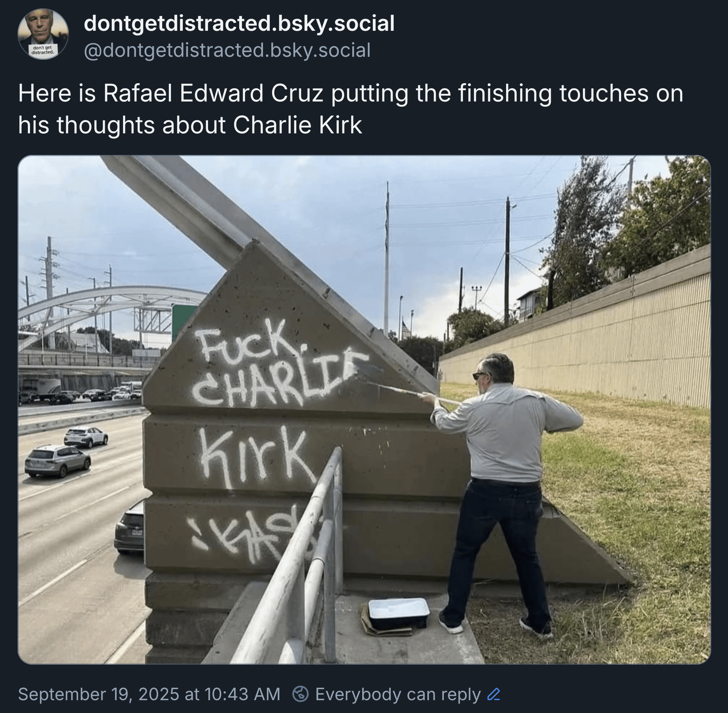Image resolution: width=728 pixels, height=713 pixels.
Task: Click "Rafael Edward Cruz" in post text
Action: [x=213, y=93]
